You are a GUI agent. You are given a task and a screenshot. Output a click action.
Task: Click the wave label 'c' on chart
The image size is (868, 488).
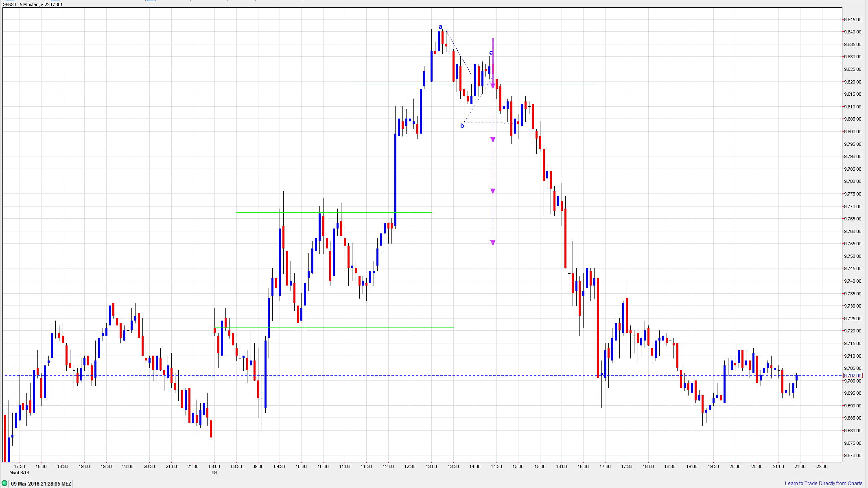pyautogui.click(x=491, y=53)
